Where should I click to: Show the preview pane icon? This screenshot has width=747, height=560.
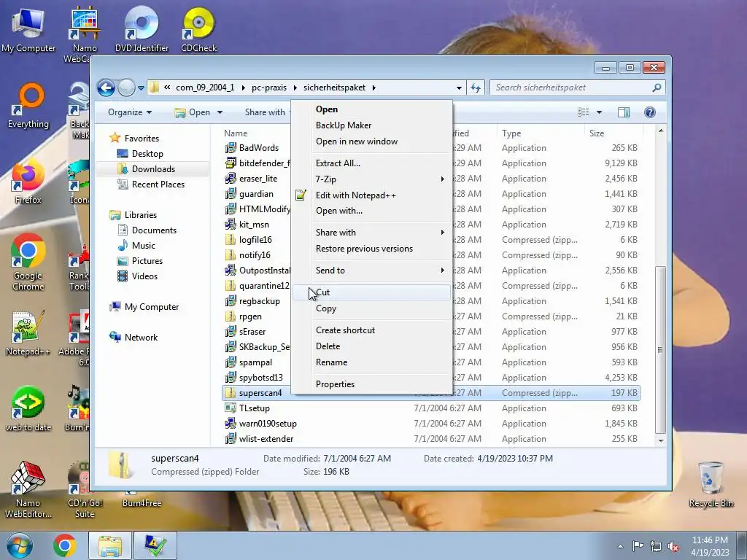coord(623,112)
